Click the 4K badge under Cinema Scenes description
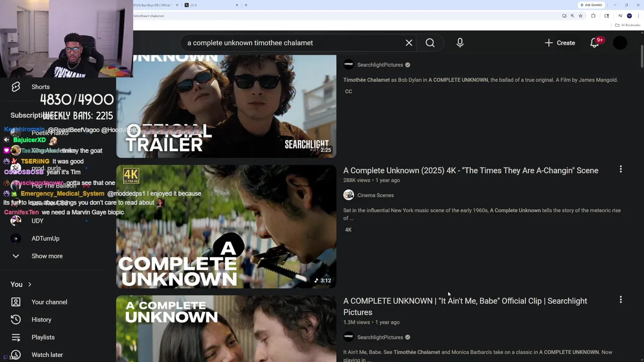The height and width of the screenshot is (362, 644). point(348,230)
